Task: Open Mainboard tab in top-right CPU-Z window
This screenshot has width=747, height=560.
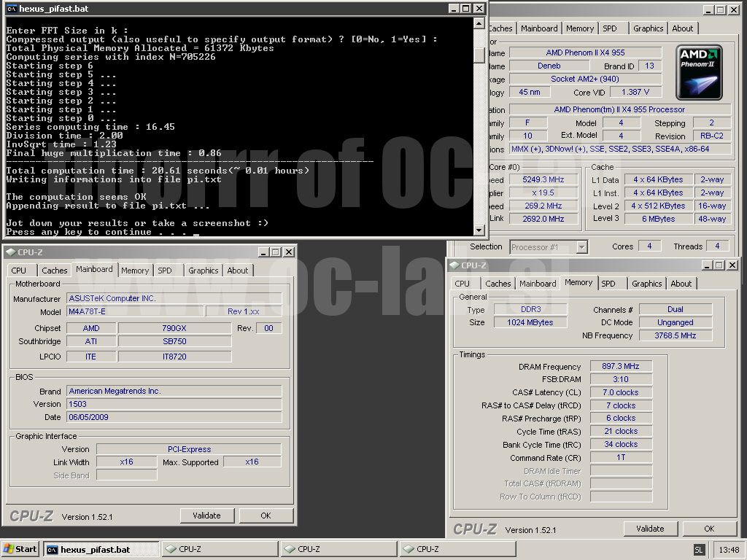Action: [x=539, y=28]
